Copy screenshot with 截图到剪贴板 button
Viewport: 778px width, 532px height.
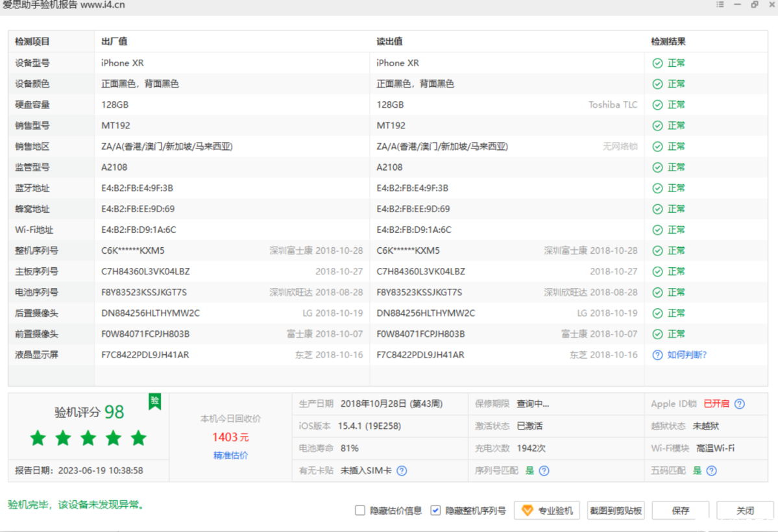[x=616, y=510]
